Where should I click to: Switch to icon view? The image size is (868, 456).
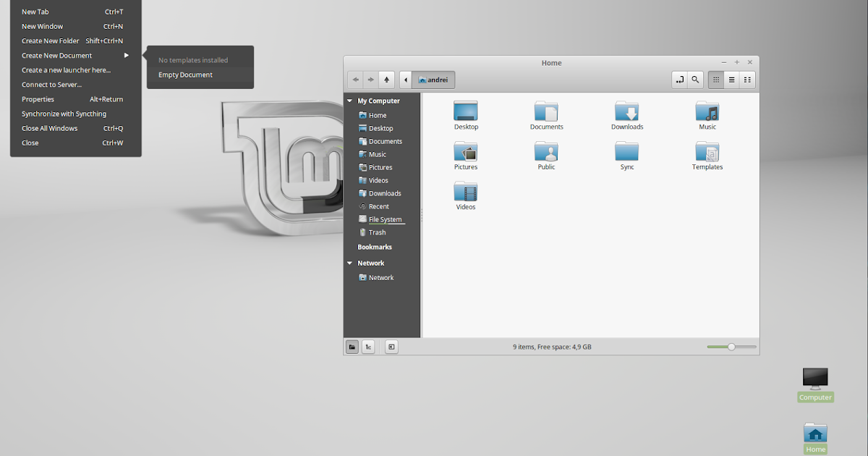[716, 80]
